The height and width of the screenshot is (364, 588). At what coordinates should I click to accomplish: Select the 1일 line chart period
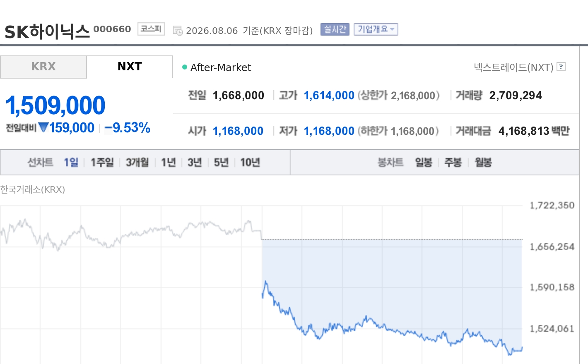click(71, 162)
